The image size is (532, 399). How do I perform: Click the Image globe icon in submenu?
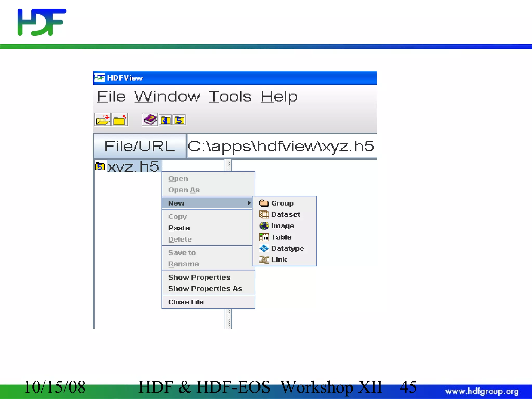pyautogui.click(x=264, y=226)
